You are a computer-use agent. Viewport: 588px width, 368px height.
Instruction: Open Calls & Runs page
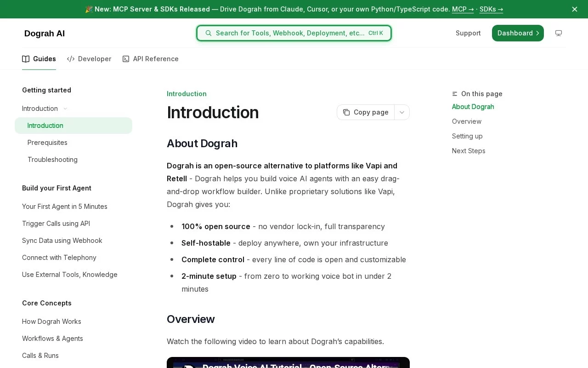[40, 356]
